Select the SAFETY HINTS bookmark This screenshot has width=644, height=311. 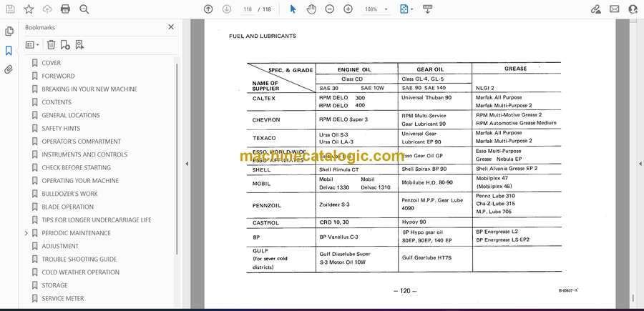tap(61, 129)
